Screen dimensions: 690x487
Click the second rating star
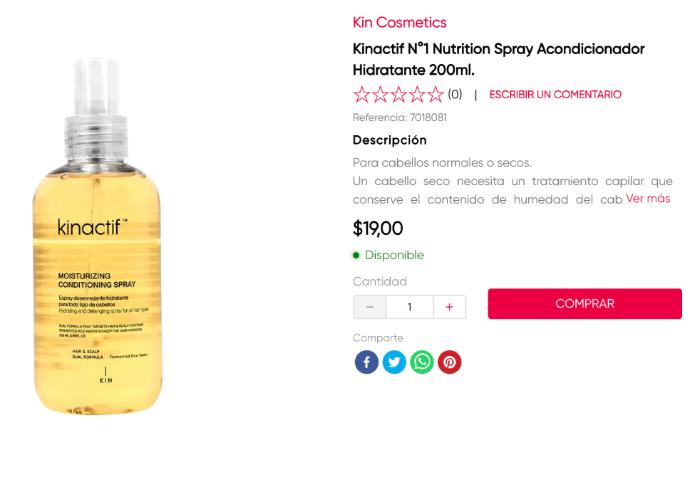380,94
